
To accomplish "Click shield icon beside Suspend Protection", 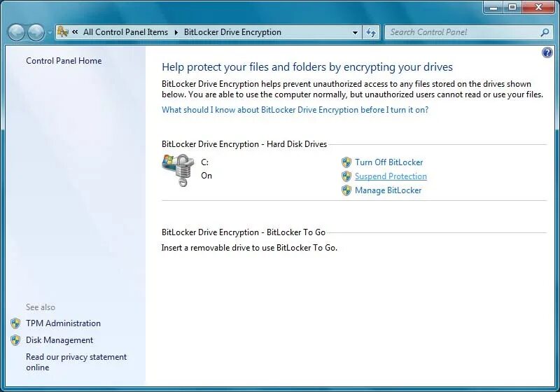I will coord(346,176).
